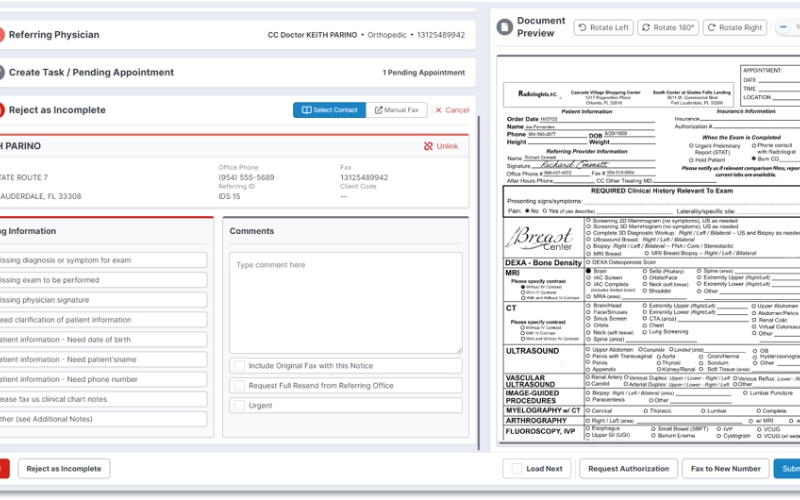The height and width of the screenshot is (500, 800).
Task: Click the AUDERDALE, FL 33308 address line
Action: click(41, 196)
